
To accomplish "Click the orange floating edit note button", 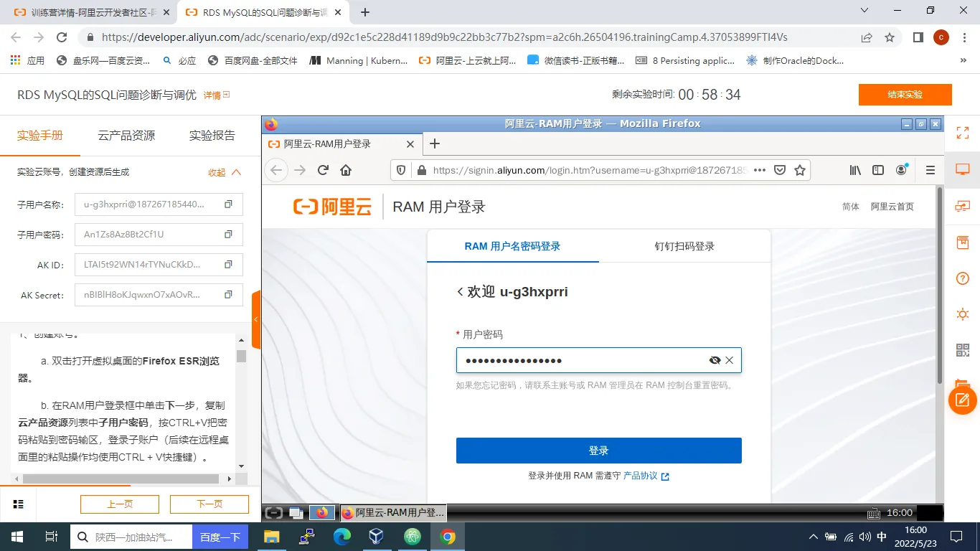I will point(963,400).
